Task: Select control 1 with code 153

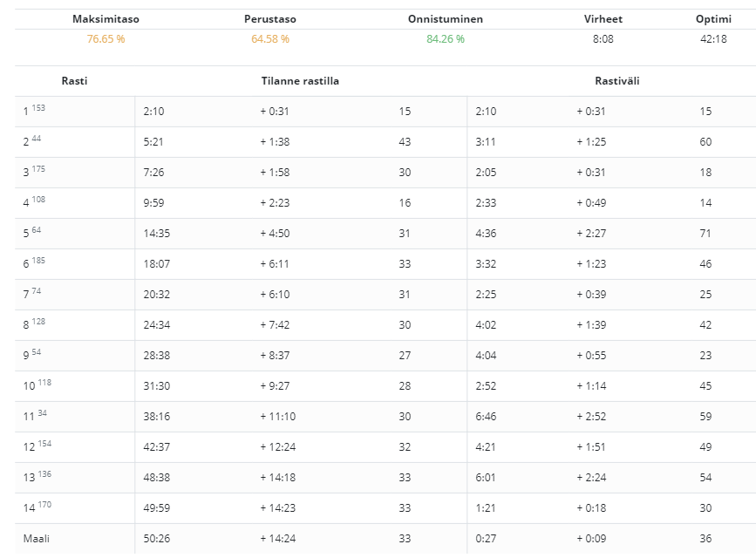Action: (x=34, y=112)
